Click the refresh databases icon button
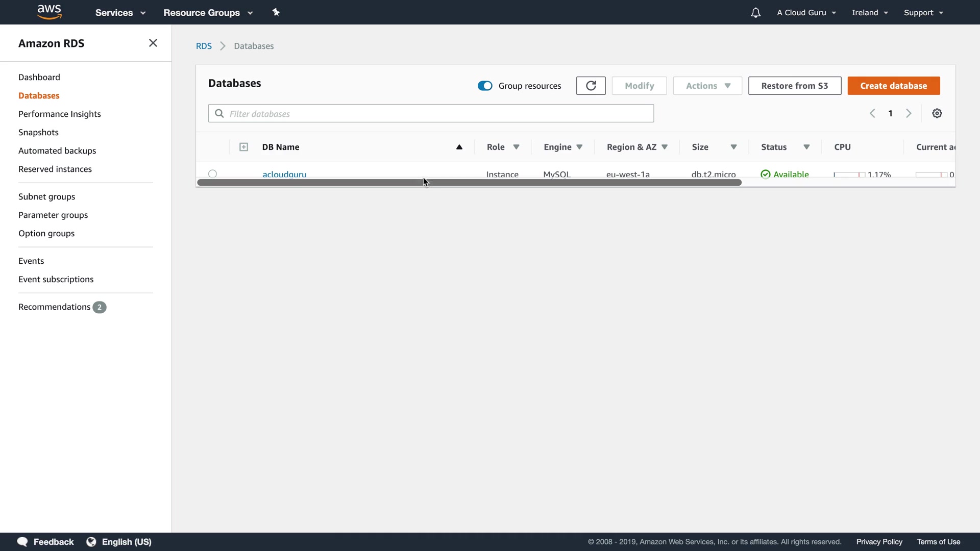980x551 pixels. 591,86
